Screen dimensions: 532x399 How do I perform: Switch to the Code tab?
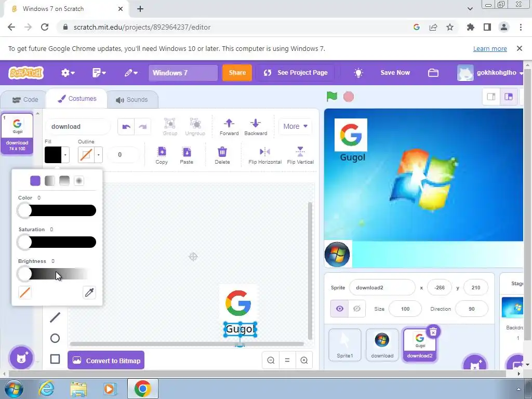coord(25,100)
